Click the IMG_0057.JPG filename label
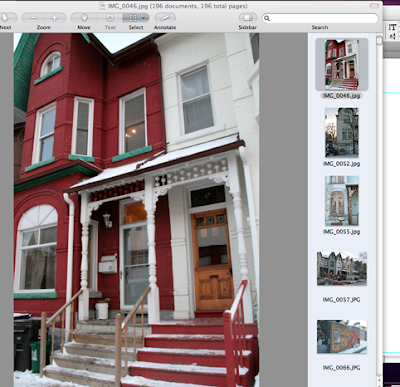The height and width of the screenshot is (387, 400). [342, 300]
